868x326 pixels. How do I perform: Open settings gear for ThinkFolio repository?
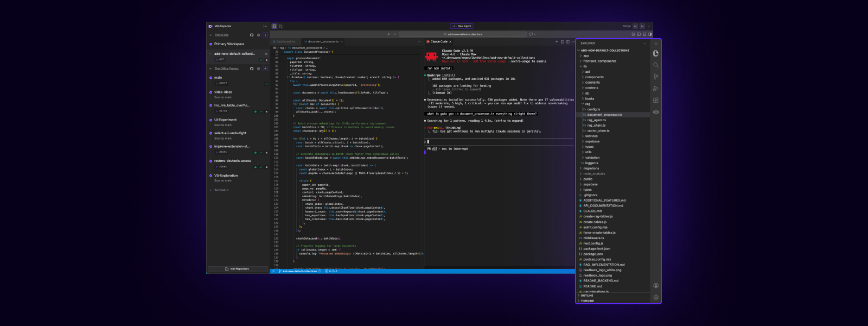(258, 35)
